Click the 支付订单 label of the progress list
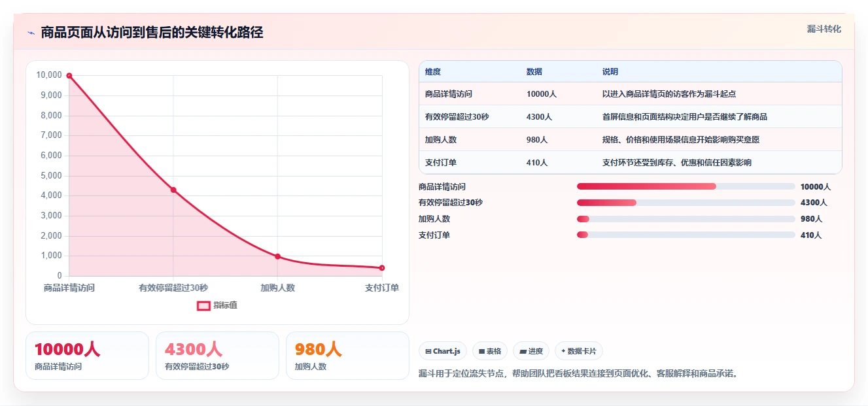868x406 pixels. tap(434, 235)
